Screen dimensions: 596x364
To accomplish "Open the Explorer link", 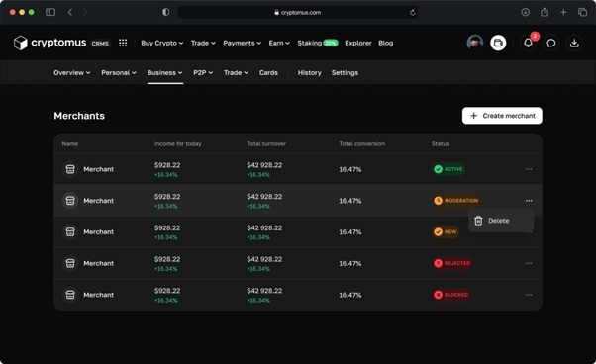I will coord(358,43).
